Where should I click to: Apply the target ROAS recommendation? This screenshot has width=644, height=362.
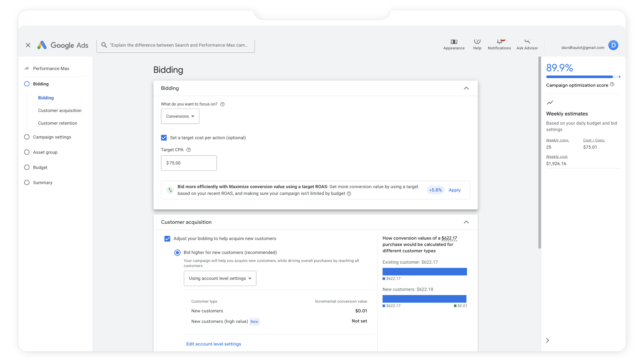coord(454,190)
